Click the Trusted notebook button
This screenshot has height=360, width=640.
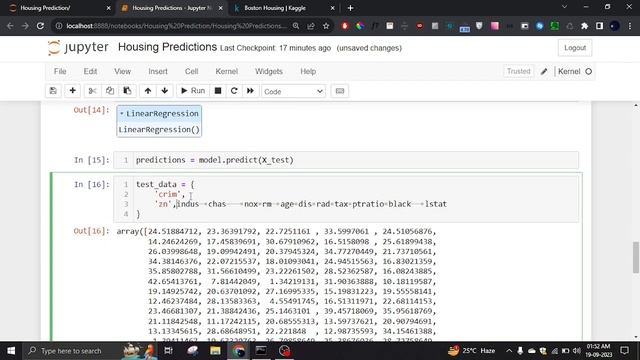(x=518, y=71)
